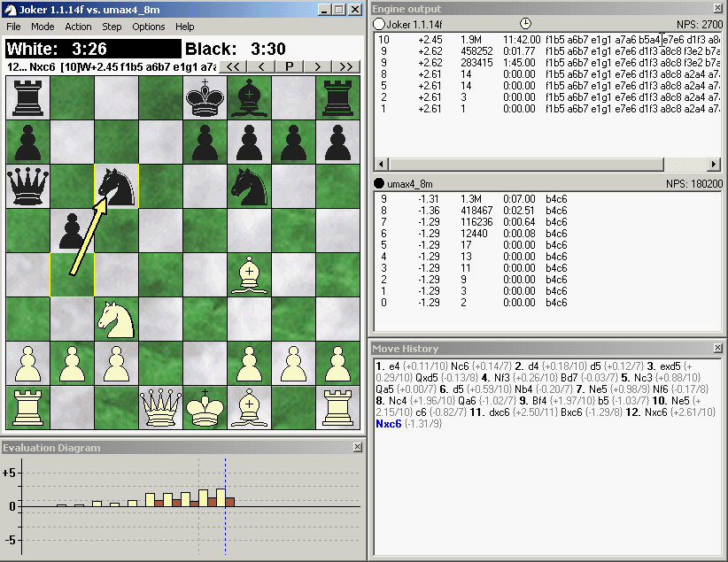Select the black pawn on b5

click(x=73, y=230)
